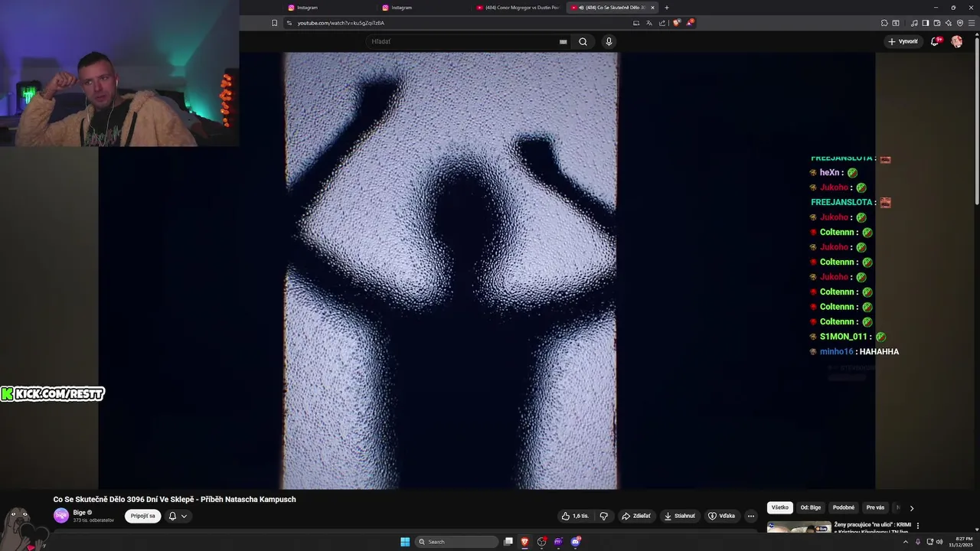Toggle the browser sidebar panel icon
The width and height of the screenshot is (980, 551).
tap(926, 23)
